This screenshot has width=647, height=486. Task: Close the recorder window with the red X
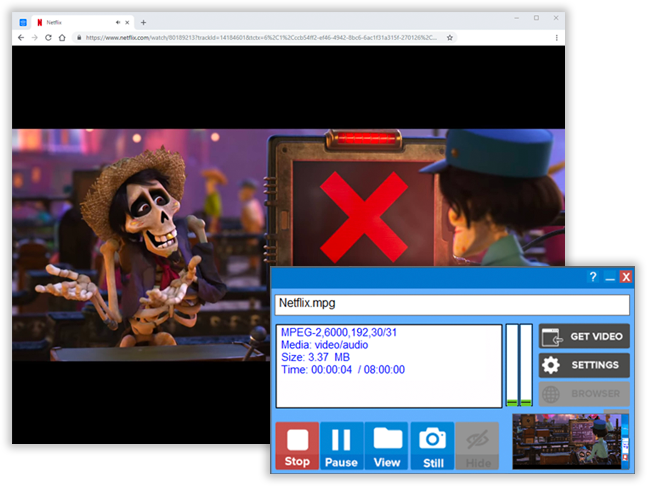[626, 276]
